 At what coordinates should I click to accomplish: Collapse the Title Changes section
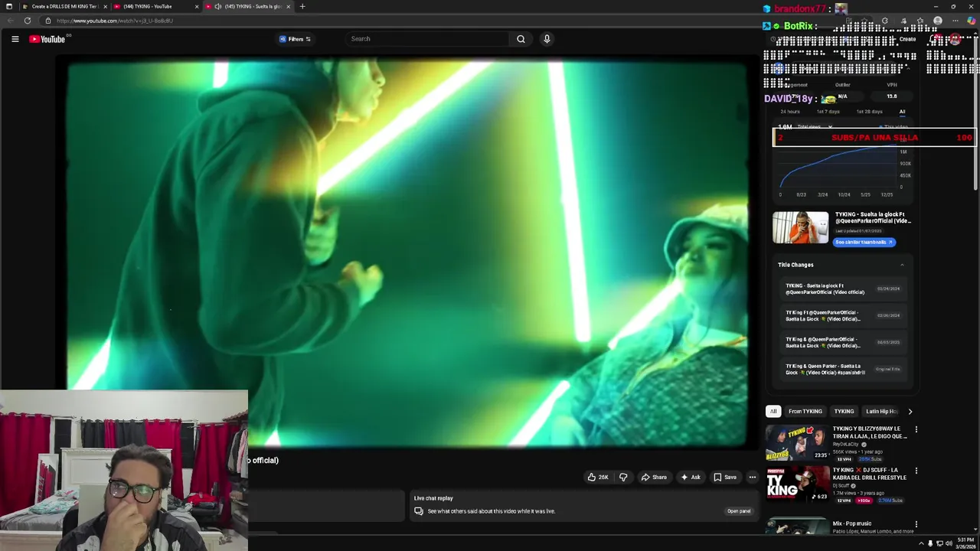pos(902,265)
